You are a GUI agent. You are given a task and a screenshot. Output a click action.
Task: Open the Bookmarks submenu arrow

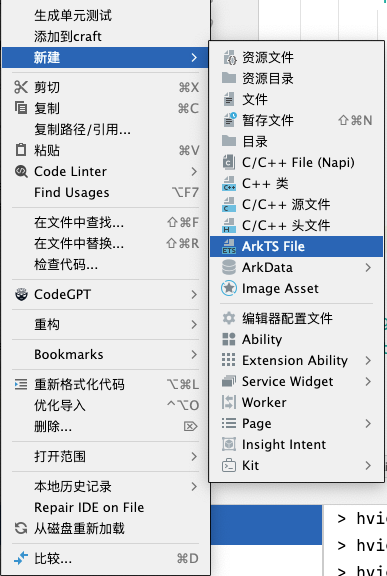click(x=194, y=354)
